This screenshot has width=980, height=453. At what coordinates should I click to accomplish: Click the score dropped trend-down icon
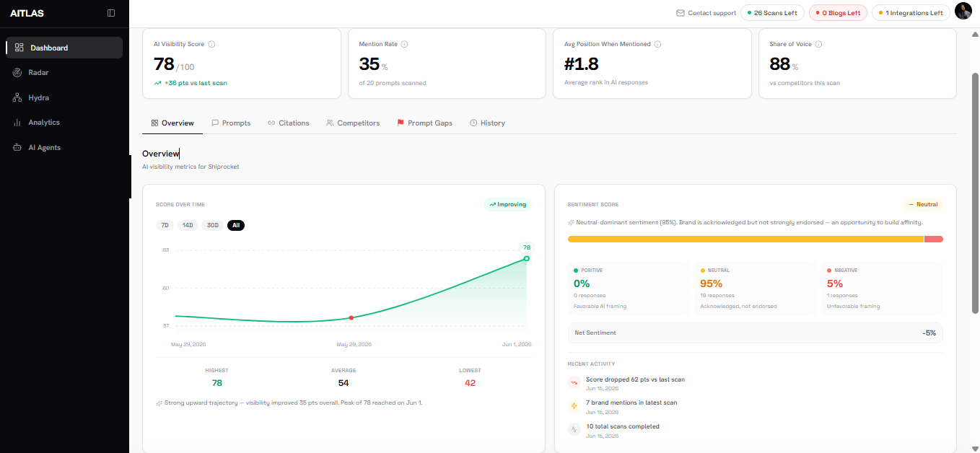tap(574, 382)
